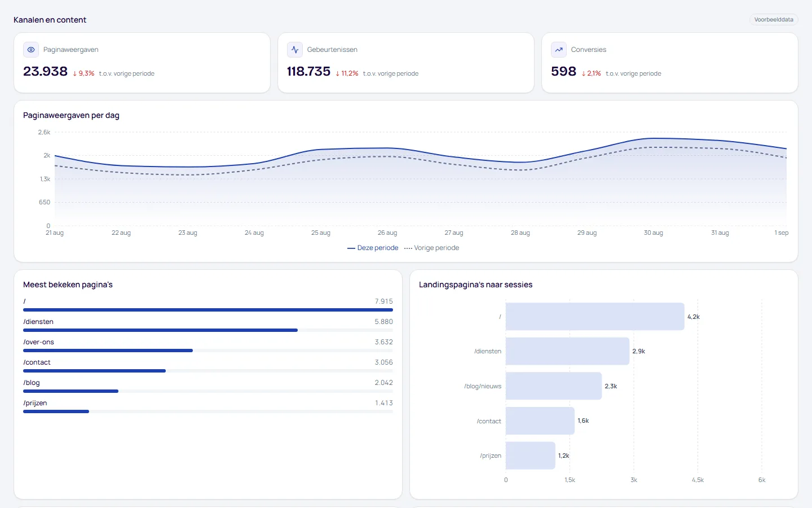Select the 598 conversions value
Image resolution: width=812 pixels, height=508 pixels.
pyautogui.click(x=563, y=72)
